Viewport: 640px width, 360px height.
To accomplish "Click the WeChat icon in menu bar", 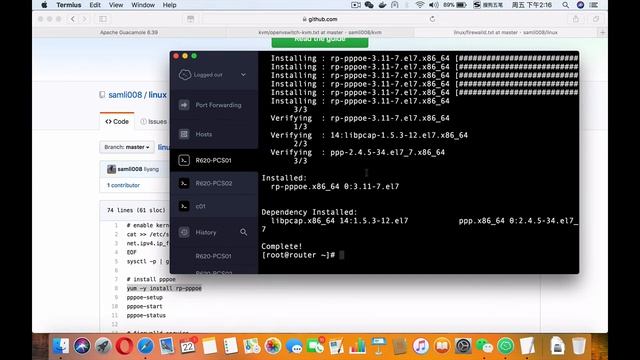I will tap(369, 5).
